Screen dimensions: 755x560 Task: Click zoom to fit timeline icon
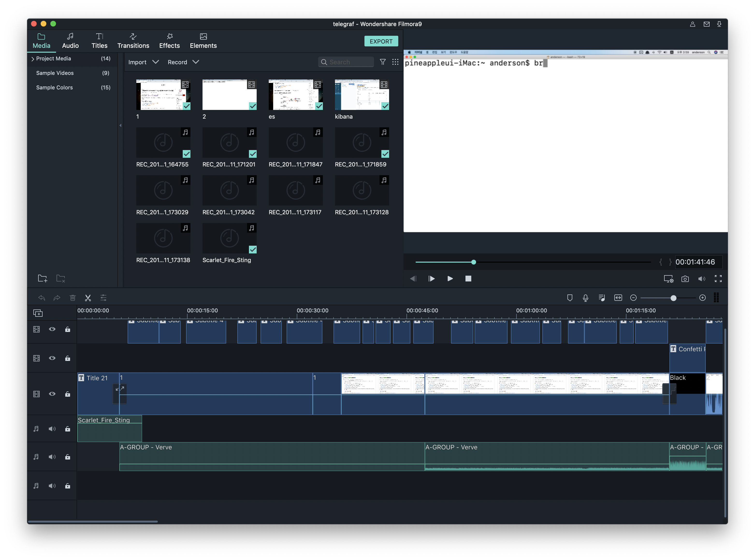coord(618,298)
